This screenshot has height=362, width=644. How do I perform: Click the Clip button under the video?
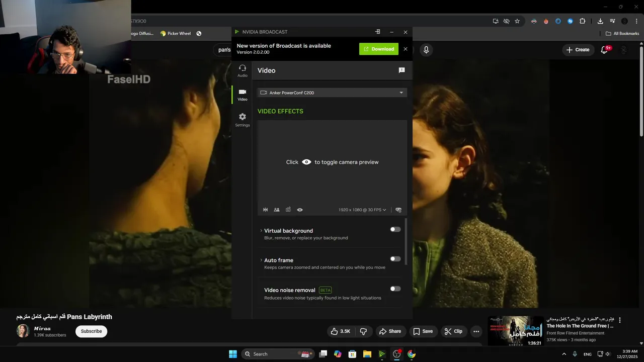tap(453, 331)
